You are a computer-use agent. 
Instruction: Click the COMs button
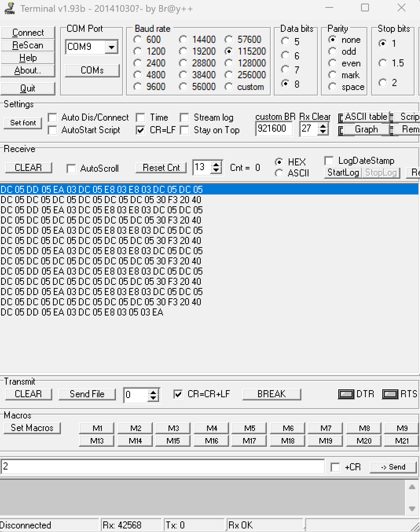pos(92,70)
